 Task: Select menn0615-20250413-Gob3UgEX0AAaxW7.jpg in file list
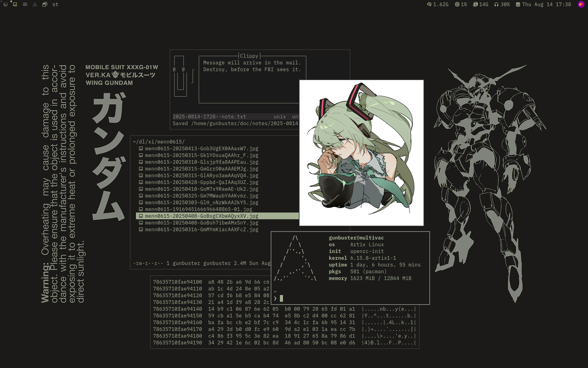pyautogui.click(x=201, y=148)
